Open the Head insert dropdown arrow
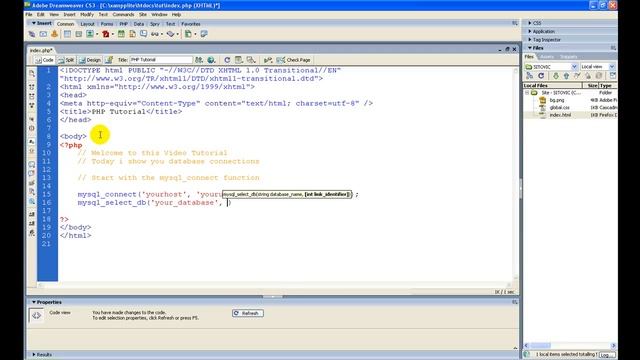 coord(162,34)
